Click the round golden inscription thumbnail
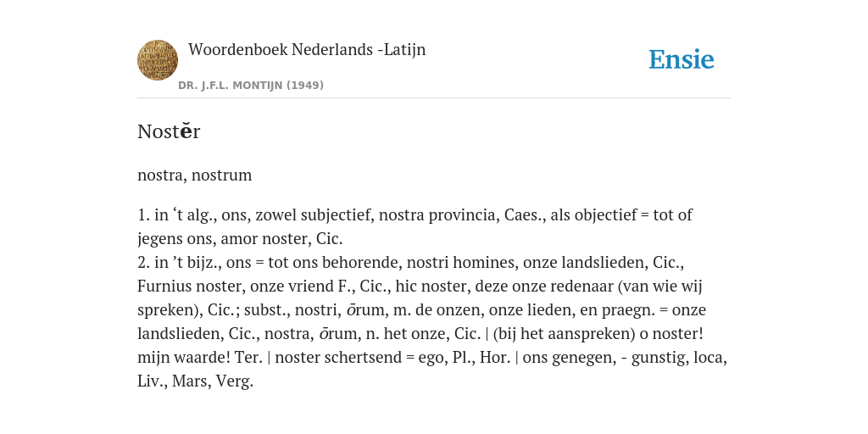 click(x=158, y=60)
